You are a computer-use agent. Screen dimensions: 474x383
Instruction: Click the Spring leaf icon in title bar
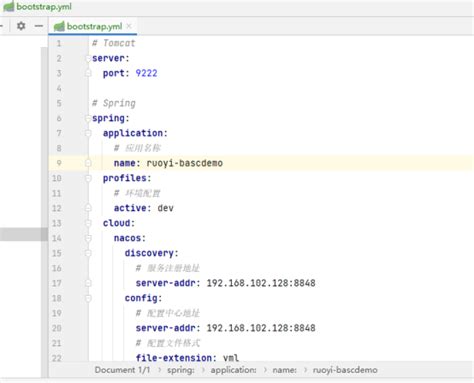tap(9, 6)
